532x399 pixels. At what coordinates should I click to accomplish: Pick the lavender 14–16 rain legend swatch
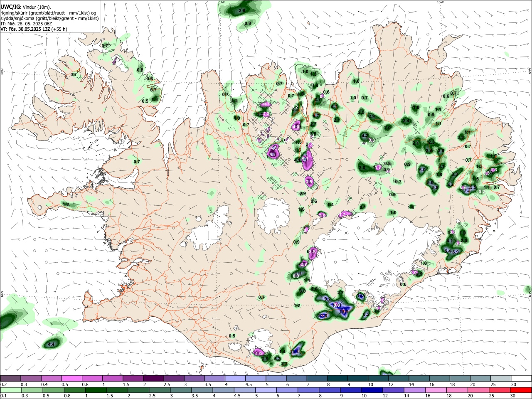point(415,390)
